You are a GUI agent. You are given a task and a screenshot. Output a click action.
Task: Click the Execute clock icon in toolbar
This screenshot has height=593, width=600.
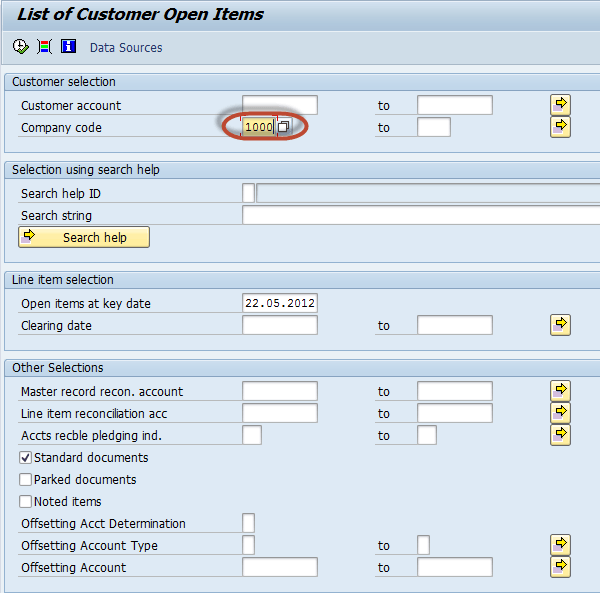coord(21,47)
